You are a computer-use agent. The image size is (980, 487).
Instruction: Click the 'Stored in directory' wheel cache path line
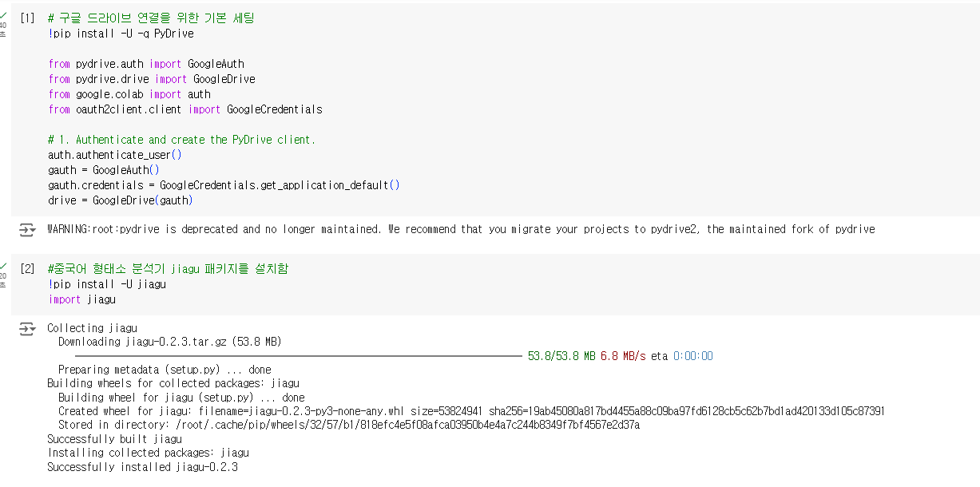[348, 425]
